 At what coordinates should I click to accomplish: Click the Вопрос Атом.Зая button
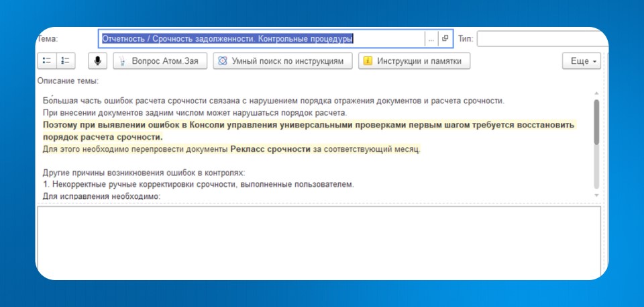(x=160, y=61)
